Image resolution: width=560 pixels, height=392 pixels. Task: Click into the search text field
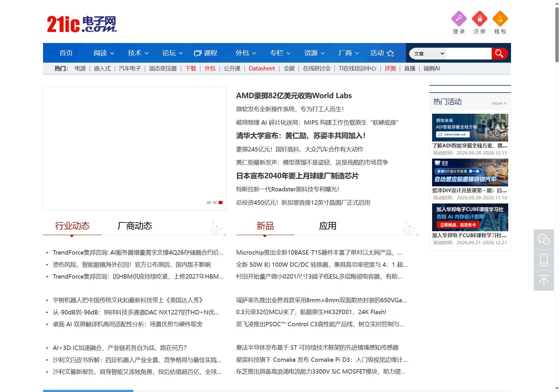(469, 54)
